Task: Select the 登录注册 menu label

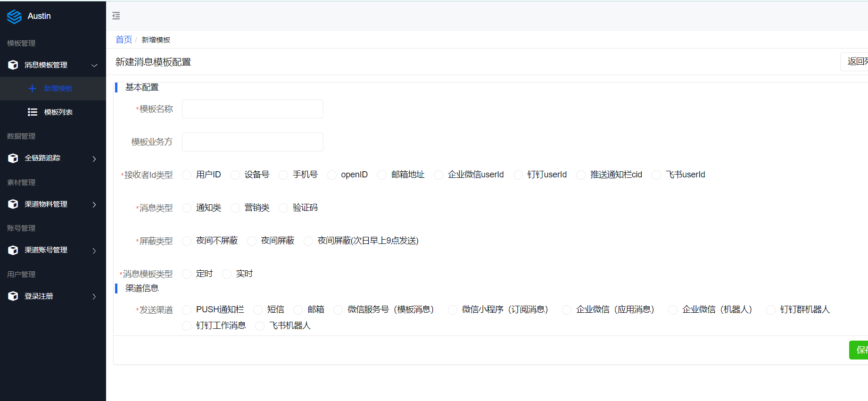Action: pyautogui.click(x=39, y=296)
